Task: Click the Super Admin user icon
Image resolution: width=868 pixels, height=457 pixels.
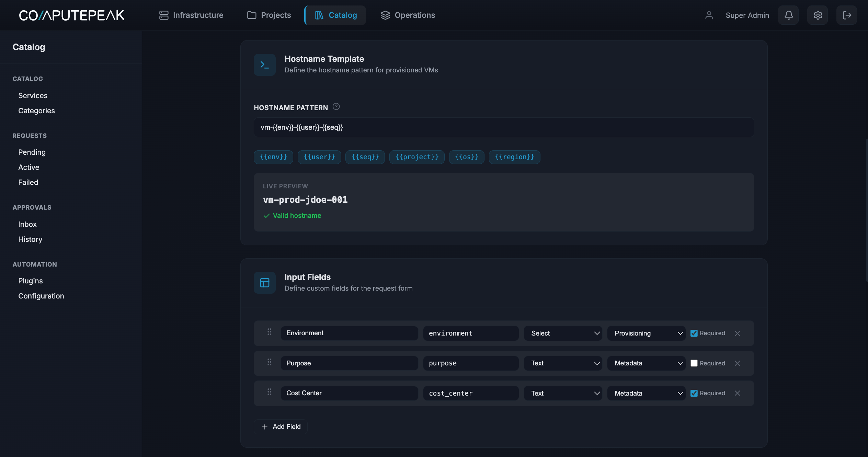Action: click(709, 15)
